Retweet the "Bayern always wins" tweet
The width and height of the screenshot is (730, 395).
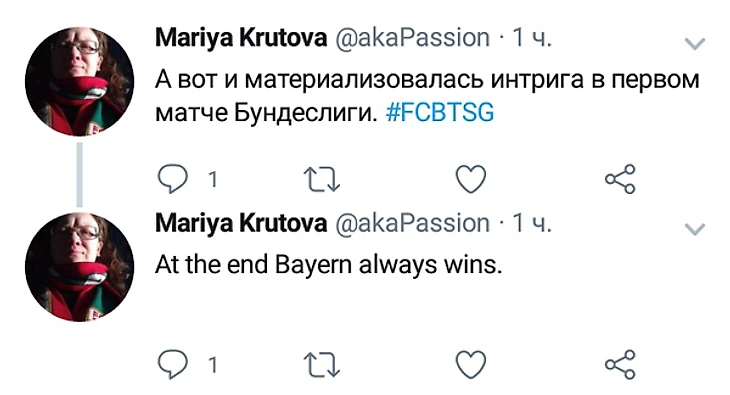[322, 365]
